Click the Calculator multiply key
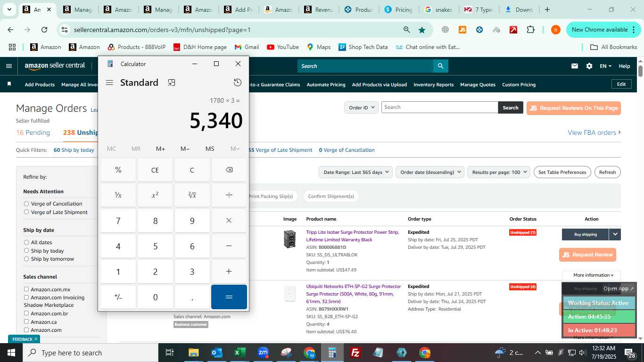Image resolution: width=644 pixels, height=362 pixels. (229, 221)
